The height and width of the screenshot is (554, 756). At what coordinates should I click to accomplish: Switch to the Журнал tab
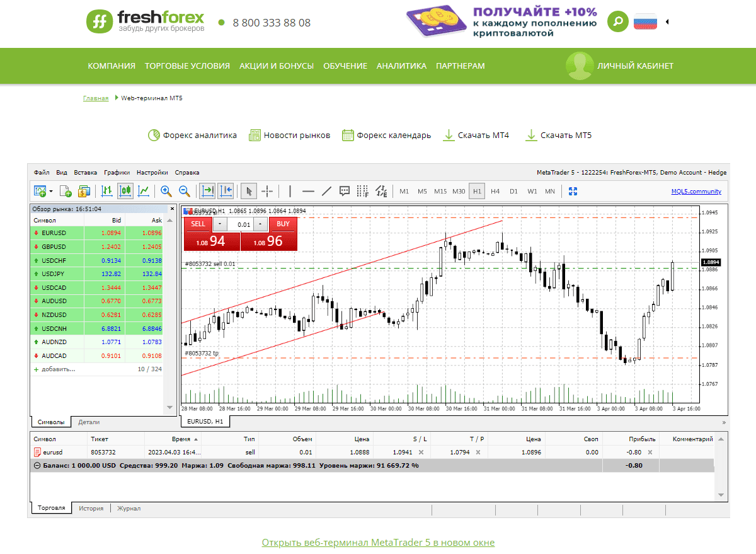[x=129, y=508]
